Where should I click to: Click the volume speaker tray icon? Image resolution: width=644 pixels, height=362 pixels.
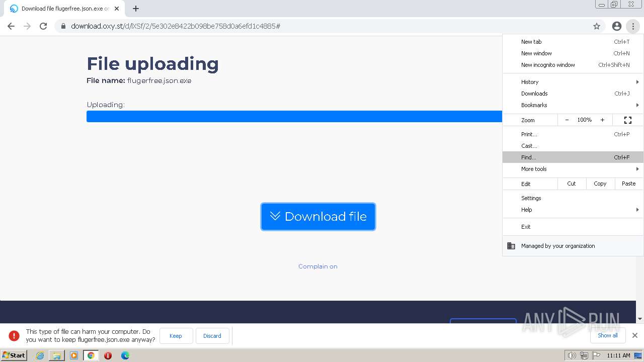click(x=572, y=355)
